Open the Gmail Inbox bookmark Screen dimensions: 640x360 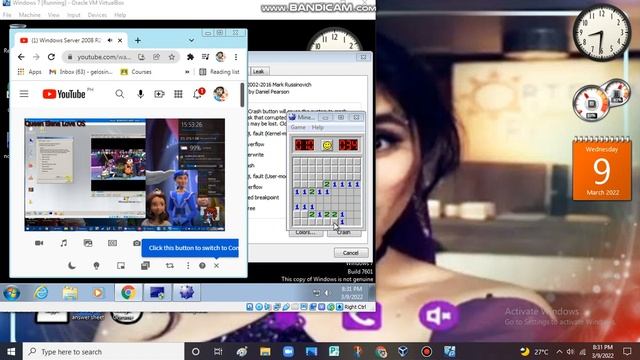(x=81, y=72)
